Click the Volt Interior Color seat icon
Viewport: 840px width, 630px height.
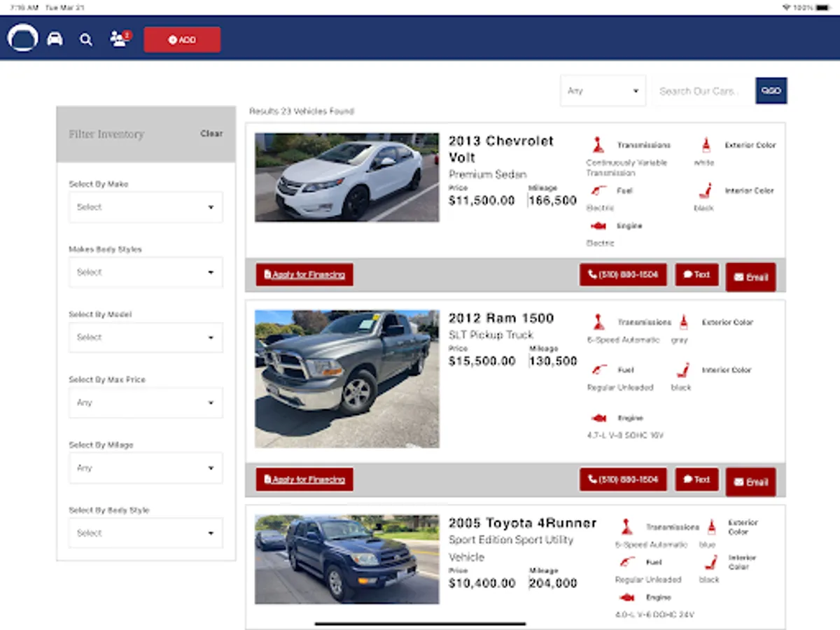[x=706, y=190]
